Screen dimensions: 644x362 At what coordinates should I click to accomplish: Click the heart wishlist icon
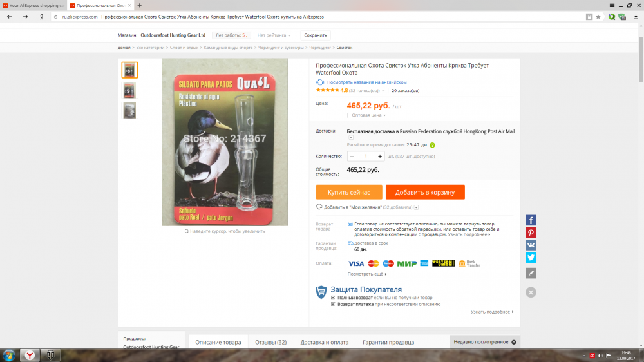click(x=319, y=207)
